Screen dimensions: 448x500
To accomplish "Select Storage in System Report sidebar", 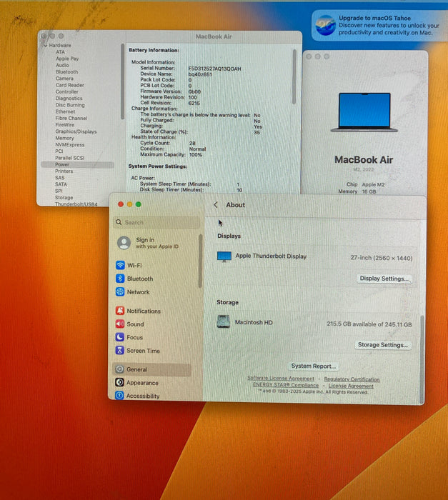I will pyautogui.click(x=64, y=198).
